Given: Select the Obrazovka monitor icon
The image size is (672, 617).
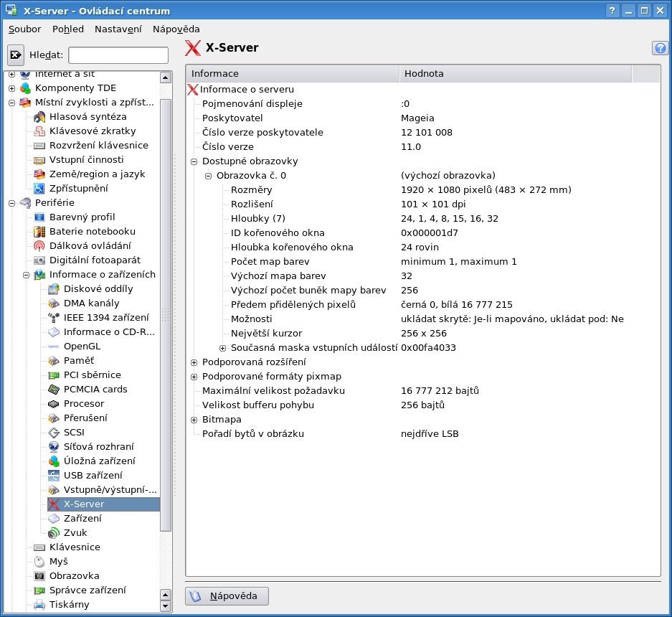Looking at the screenshot, I should (x=39, y=576).
